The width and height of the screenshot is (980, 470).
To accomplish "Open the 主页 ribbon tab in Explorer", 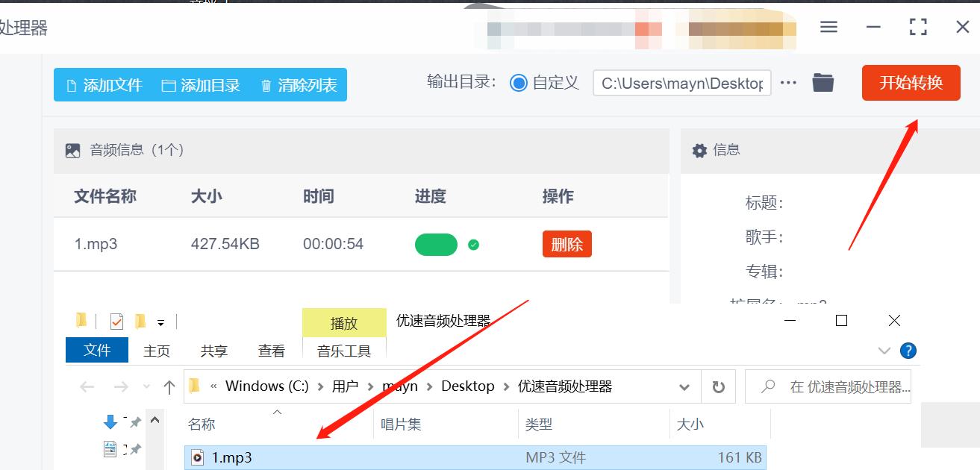I will click(x=156, y=351).
